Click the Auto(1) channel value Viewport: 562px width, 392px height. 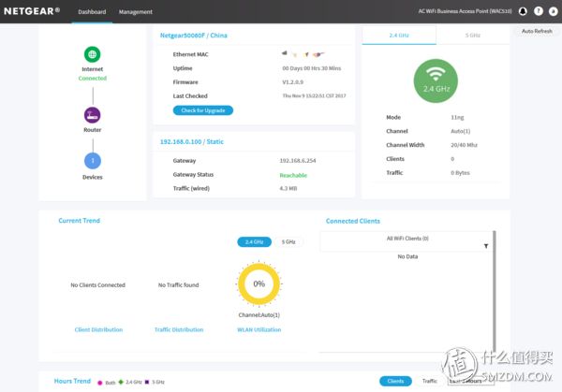[x=460, y=131]
